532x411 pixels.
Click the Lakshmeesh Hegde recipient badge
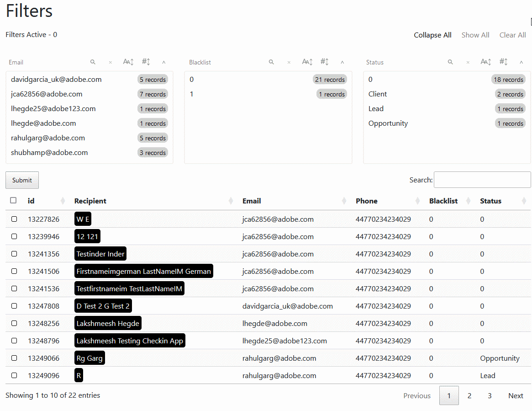pos(108,323)
